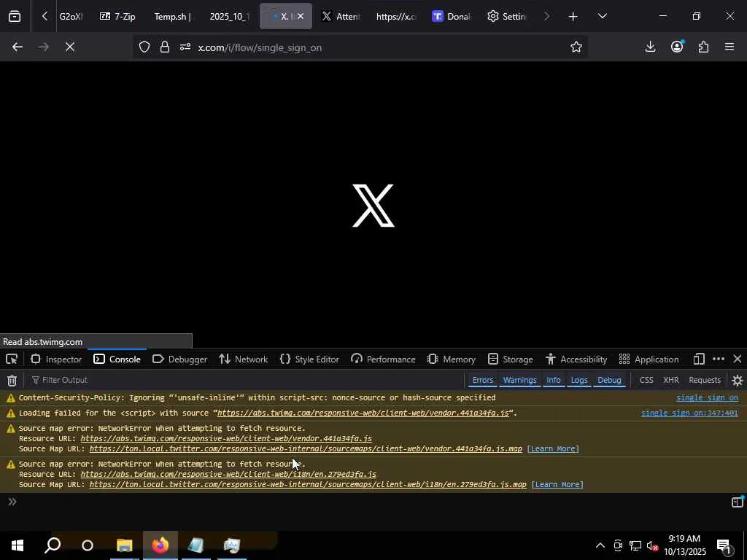Open Firefox View from tab bar
This screenshot has width=747, height=560.
click(15, 16)
